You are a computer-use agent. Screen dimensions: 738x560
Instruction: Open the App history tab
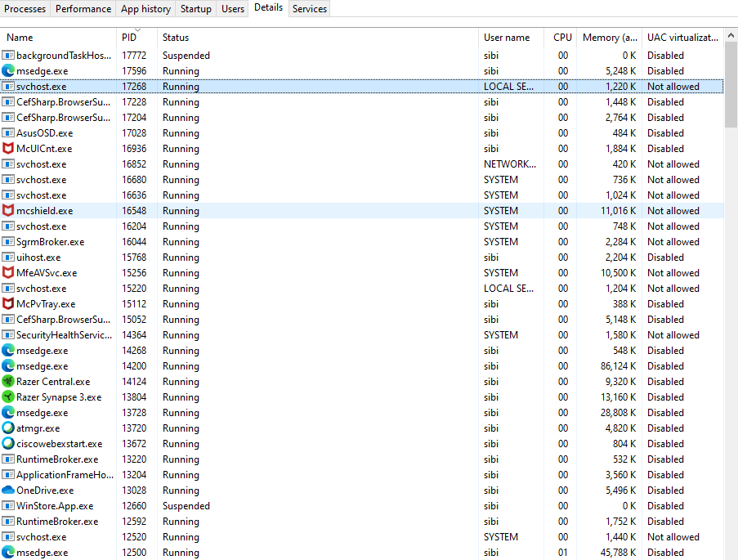(x=146, y=8)
